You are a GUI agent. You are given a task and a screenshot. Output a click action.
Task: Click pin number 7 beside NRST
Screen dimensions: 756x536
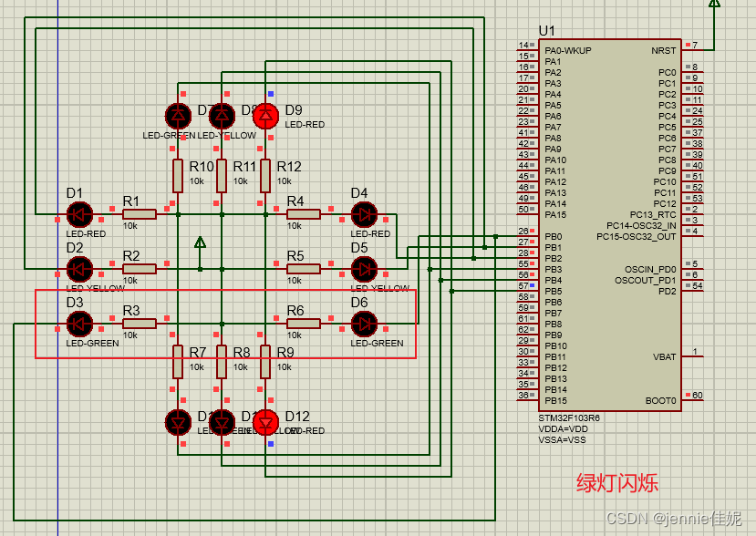(695, 45)
